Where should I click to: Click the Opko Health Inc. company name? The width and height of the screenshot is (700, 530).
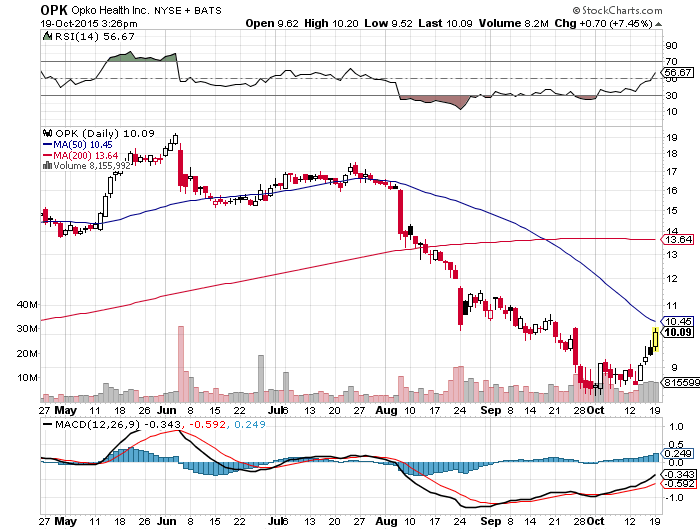[x=110, y=10]
